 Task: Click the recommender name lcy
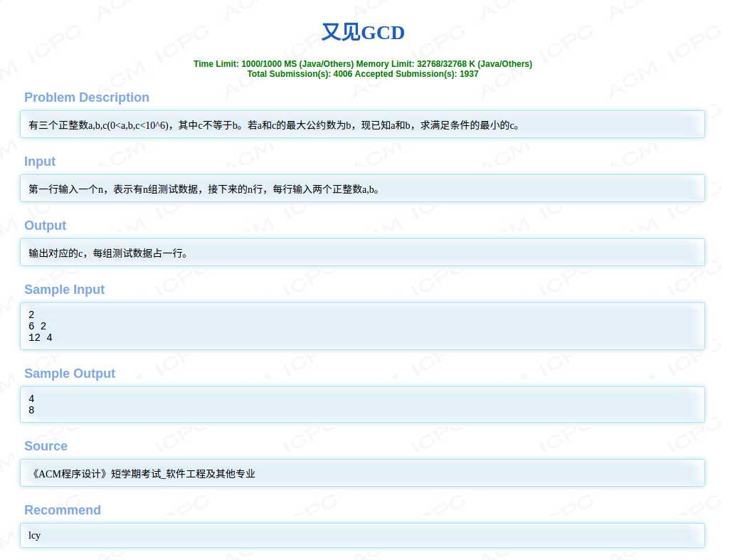pyautogui.click(x=34, y=535)
